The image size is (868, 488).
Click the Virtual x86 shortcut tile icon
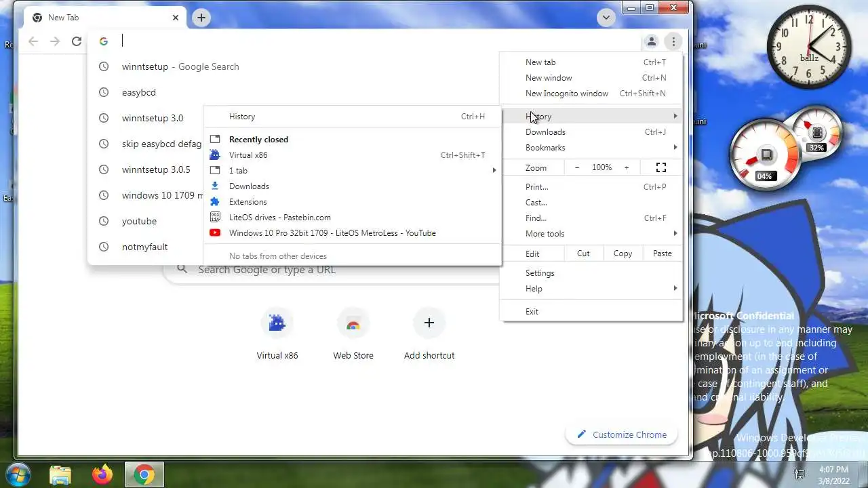(x=277, y=323)
